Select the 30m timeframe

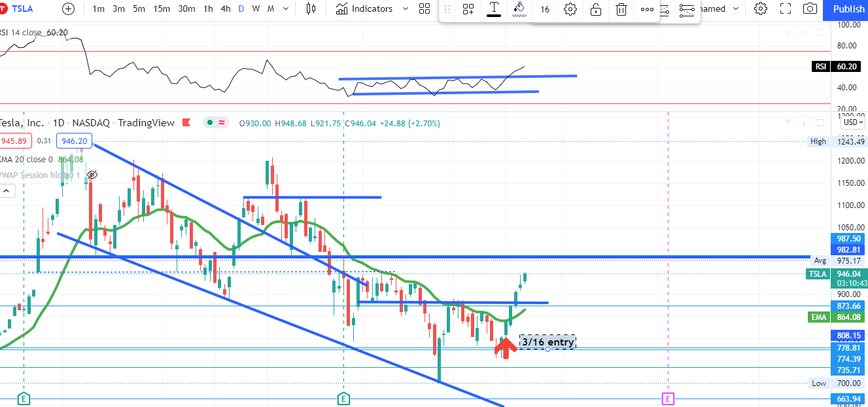[186, 9]
